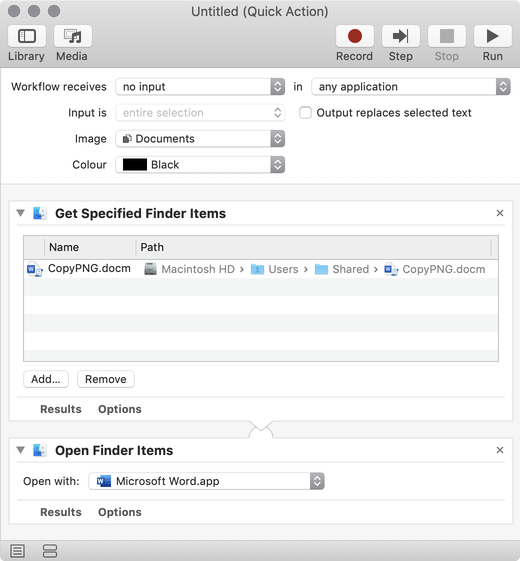
Task: Click the Open Finder Items title
Action: [x=114, y=450]
